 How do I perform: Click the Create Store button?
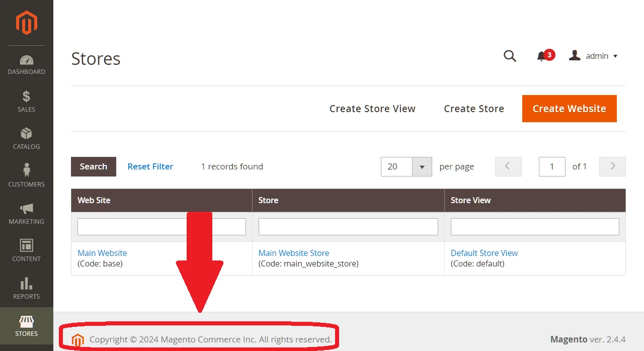point(473,109)
